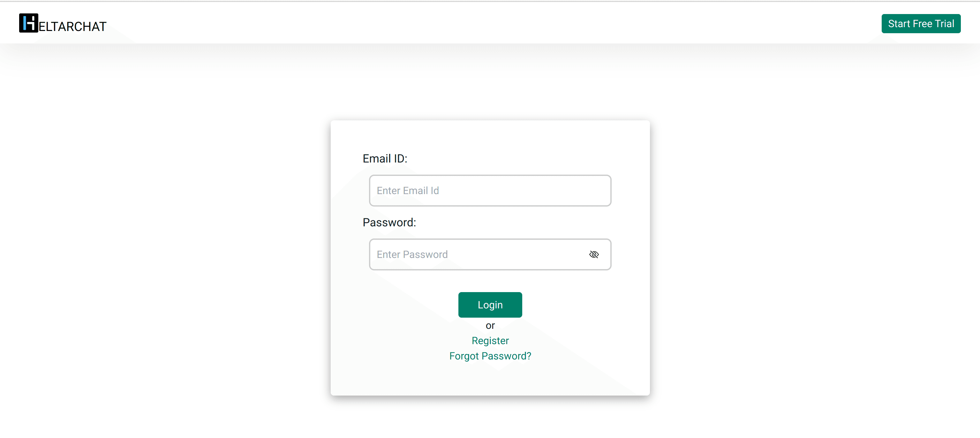Viewport: 980px width, 438px height.
Task: Return home via the black H logo
Action: [x=28, y=23]
